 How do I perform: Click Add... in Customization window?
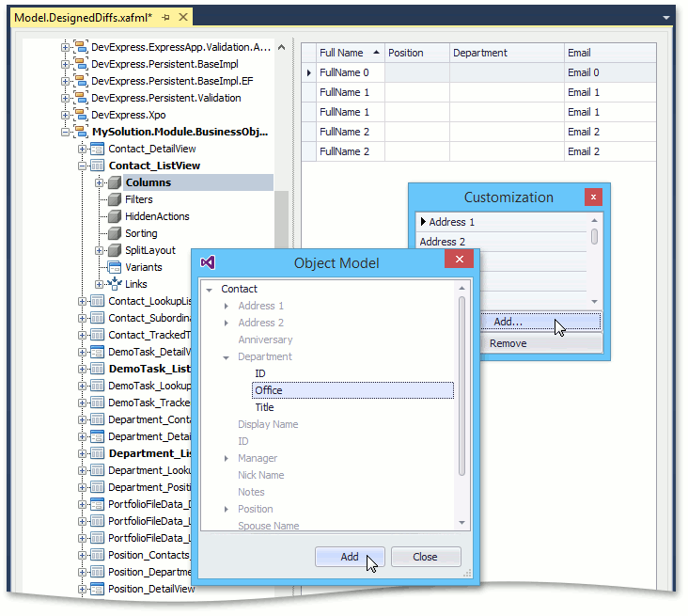pyautogui.click(x=540, y=322)
